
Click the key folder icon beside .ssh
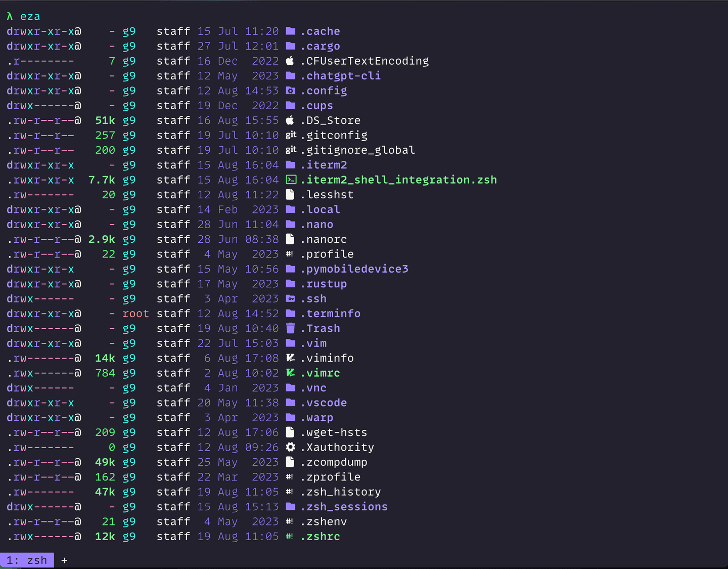click(x=290, y=298)
